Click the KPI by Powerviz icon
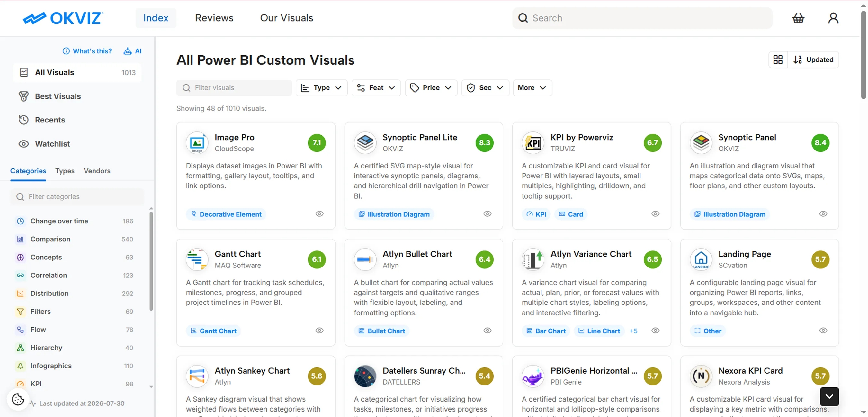The image size is (868, 417). coord(533,143)
